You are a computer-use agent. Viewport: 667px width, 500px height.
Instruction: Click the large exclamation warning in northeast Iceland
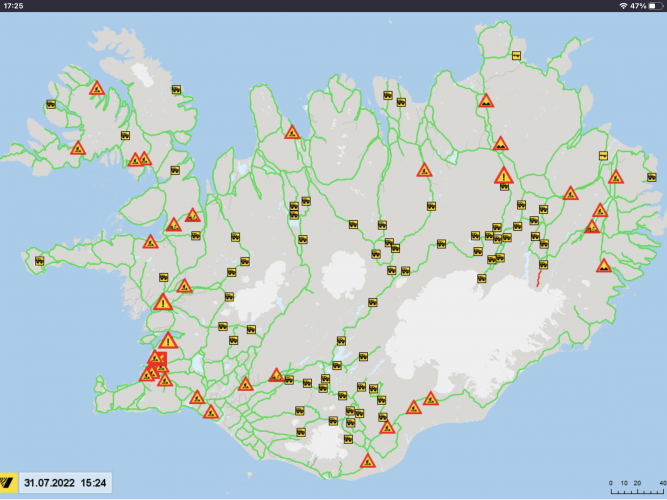point(503,177)
